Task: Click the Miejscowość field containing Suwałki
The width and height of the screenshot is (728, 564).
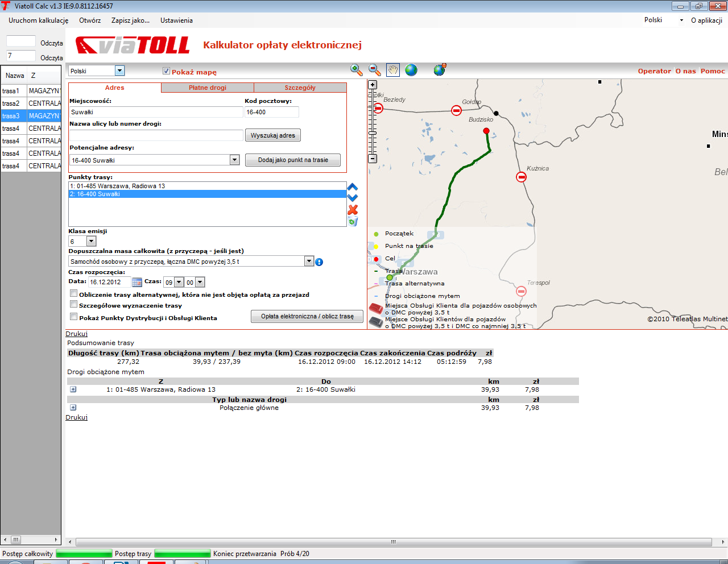Action: 156,112
